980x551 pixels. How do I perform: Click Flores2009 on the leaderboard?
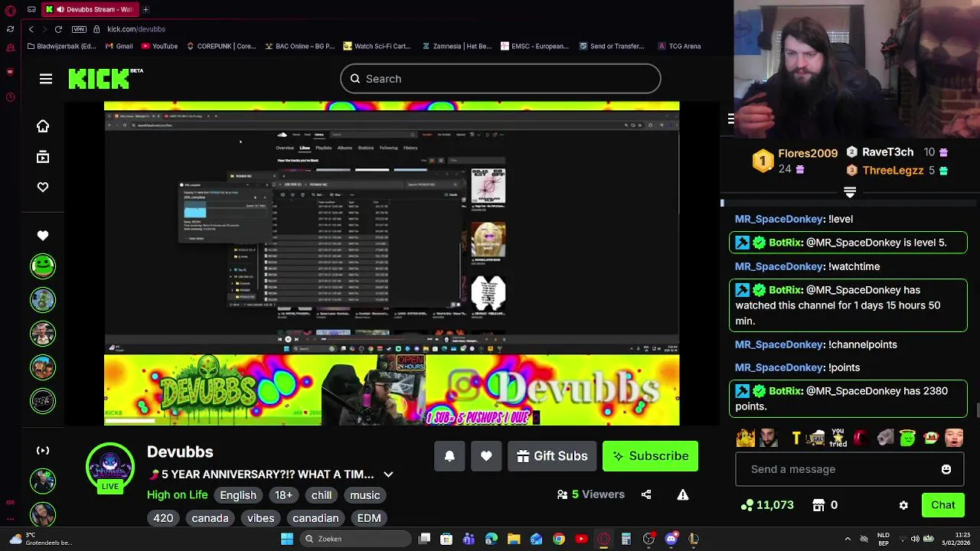808,153
